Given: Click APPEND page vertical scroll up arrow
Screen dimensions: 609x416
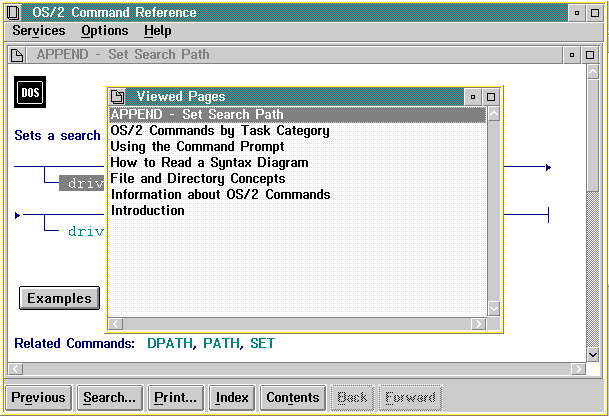Looking at the screenshot, I should (x=593, y=72).
